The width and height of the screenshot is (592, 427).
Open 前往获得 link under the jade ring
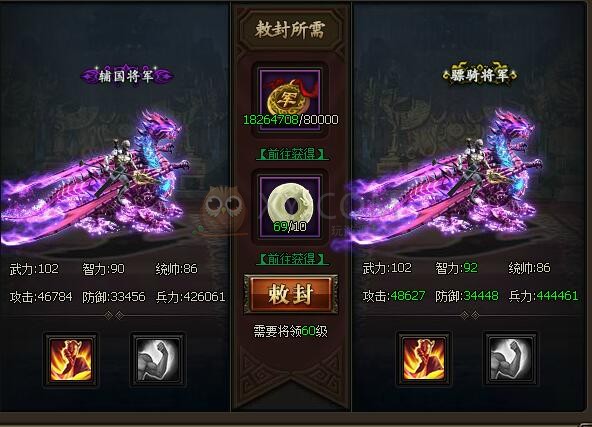coord(292,259)
